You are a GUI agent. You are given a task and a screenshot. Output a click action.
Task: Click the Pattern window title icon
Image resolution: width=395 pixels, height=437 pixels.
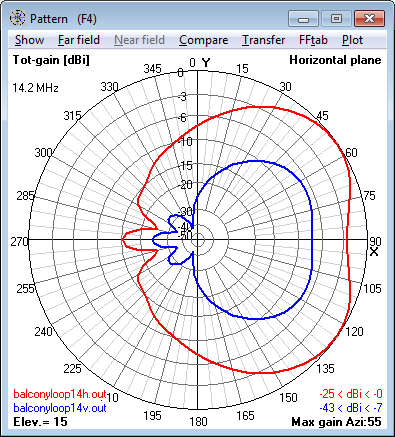coord(17,18)
